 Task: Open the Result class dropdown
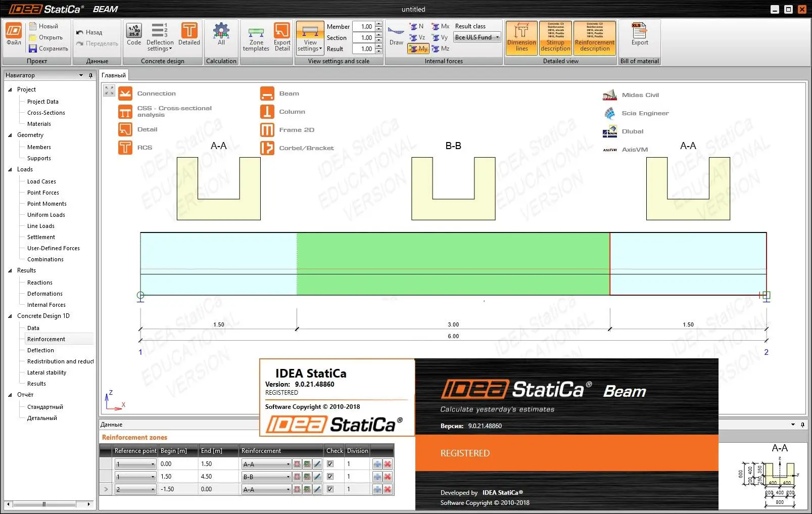477,37
